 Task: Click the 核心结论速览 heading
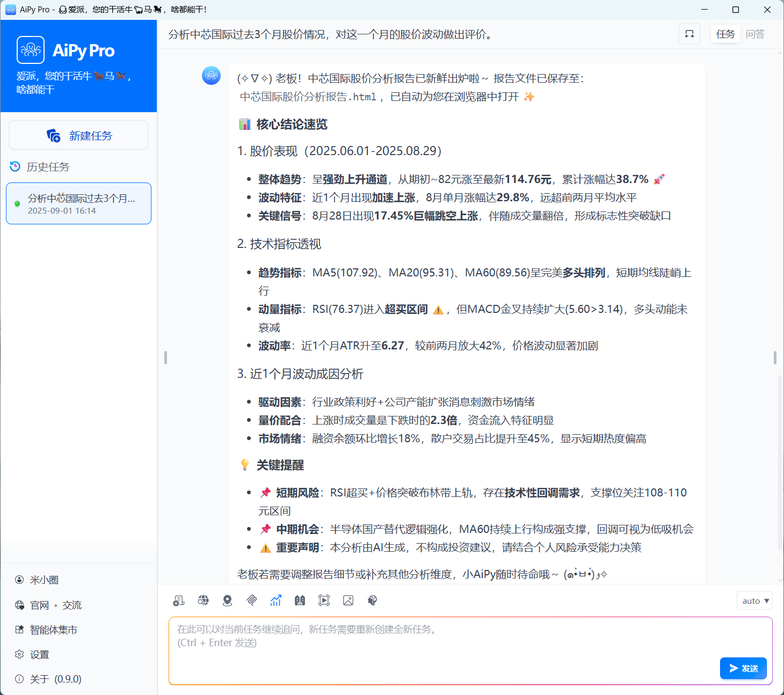[x=292, y=125]
